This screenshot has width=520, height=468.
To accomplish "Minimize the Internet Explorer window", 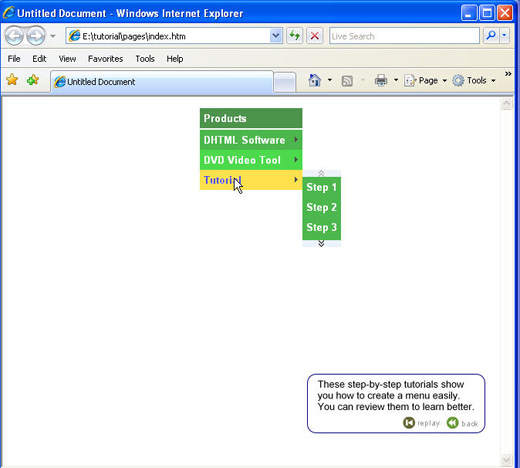I will [x=469, y=13].
